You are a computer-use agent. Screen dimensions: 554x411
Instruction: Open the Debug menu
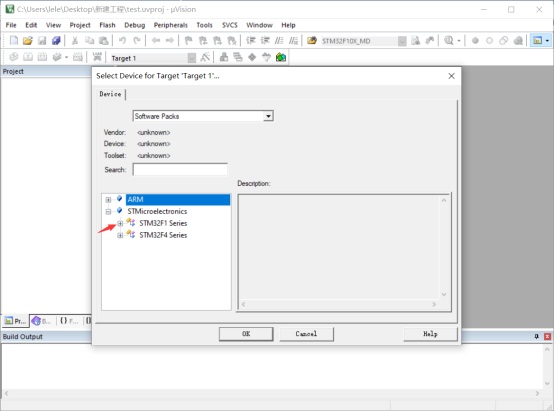point(135,25)
